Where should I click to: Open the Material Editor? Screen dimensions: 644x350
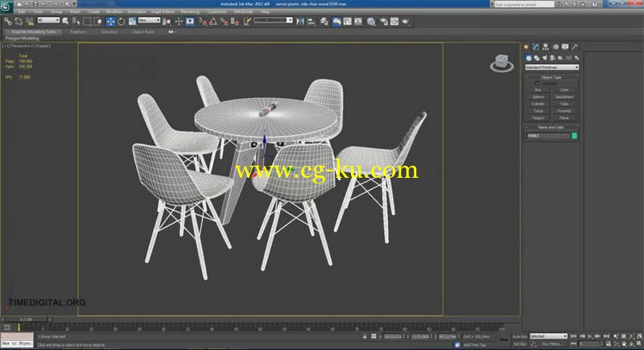pos(371,22)
